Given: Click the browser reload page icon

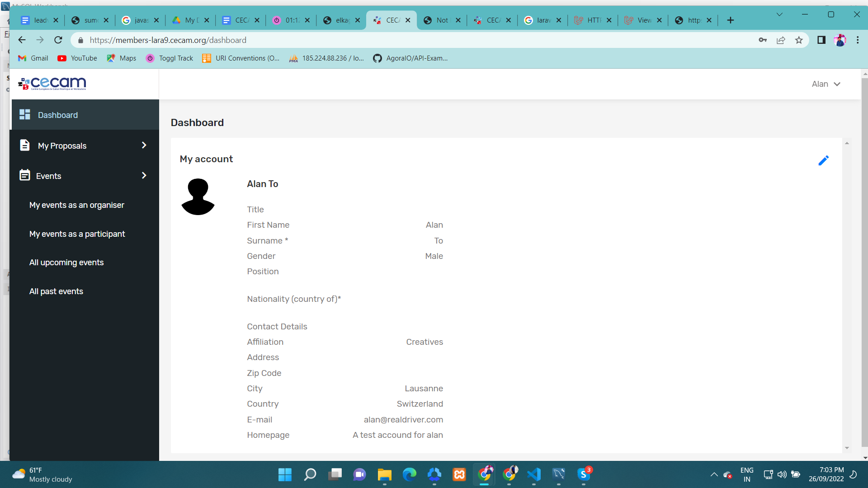Looking at the screenshot, I should (58, 40).
